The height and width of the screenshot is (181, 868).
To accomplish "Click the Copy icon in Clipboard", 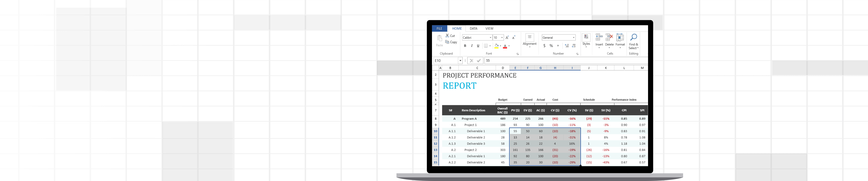I will pos(447,42).
